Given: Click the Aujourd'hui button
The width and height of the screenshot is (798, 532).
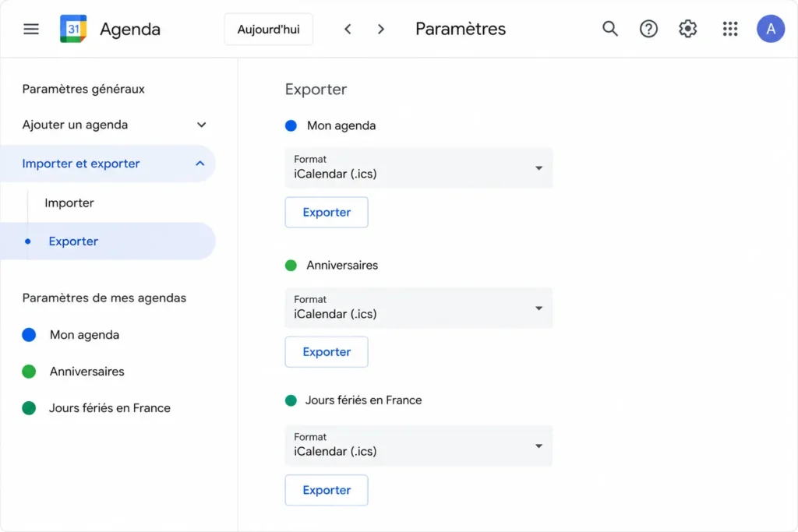Looking at the screenshot, I should click(x=268, y=30).
